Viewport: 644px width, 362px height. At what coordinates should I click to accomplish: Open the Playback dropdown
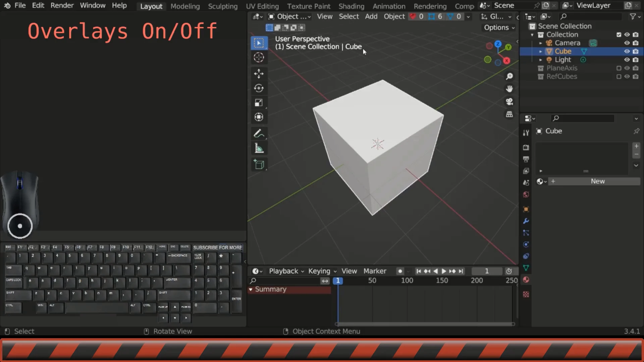tap(286, 271)
